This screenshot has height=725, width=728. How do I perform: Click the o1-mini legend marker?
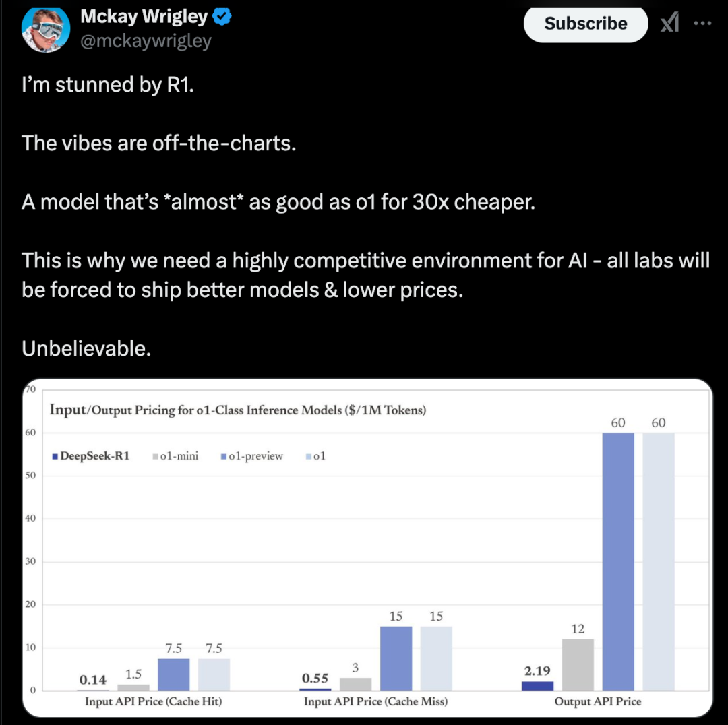click(x=155, y=456)
